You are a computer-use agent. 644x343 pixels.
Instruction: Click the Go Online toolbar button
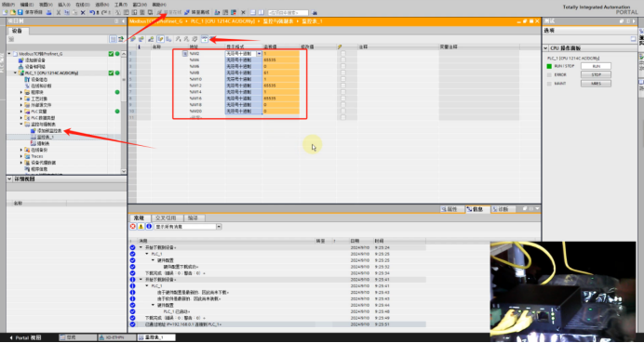(x=169, y=12)
